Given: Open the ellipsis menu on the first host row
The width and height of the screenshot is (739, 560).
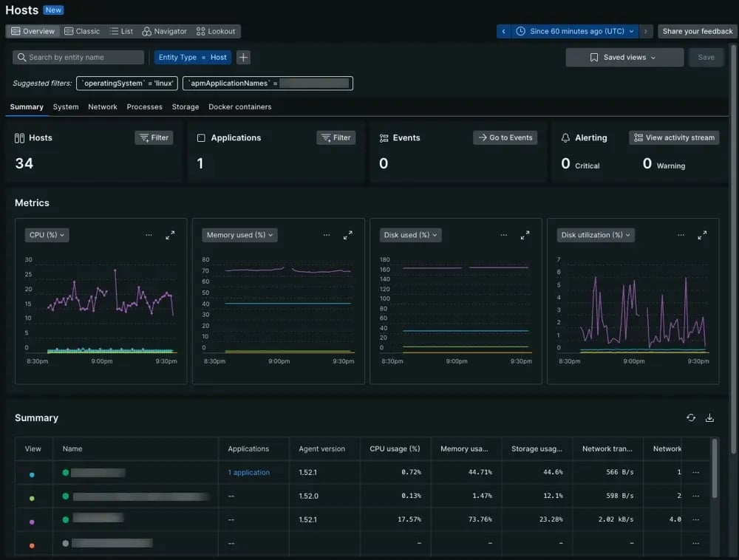Looking at the screenshot, I should pos(695,472).
